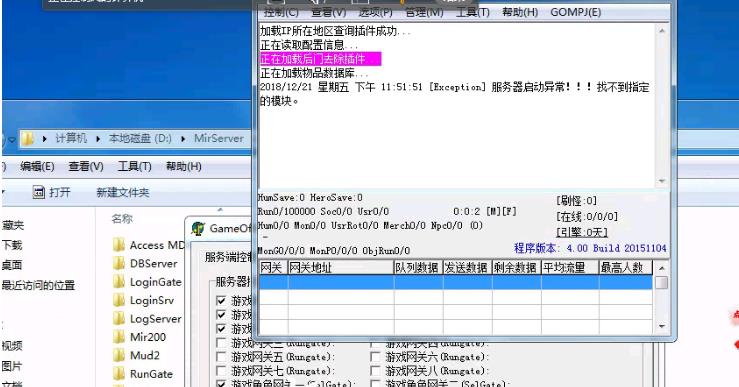This screenshot has width=739, height=387.
Task: Open the Access MD folder icon
Action: click(x=119, y=245)
